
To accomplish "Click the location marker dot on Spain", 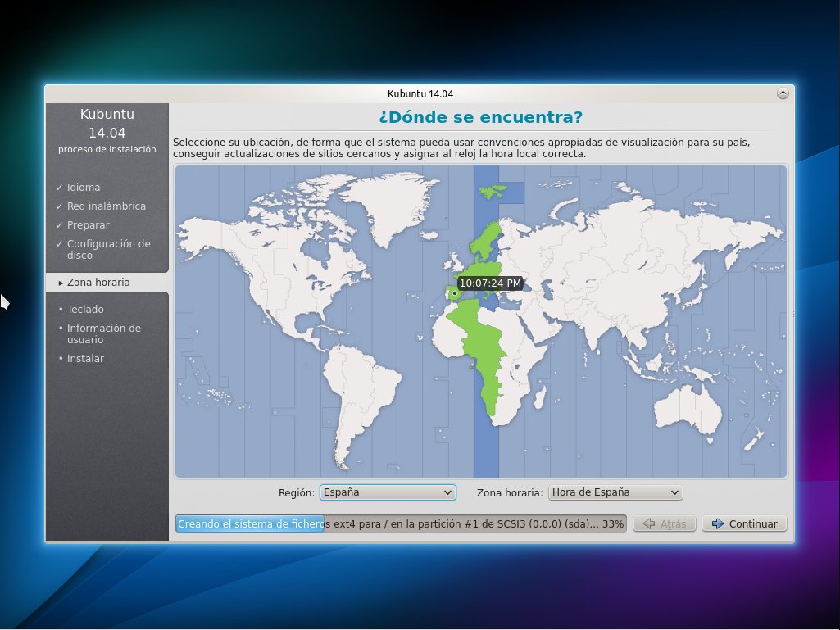I will [455, 293].
